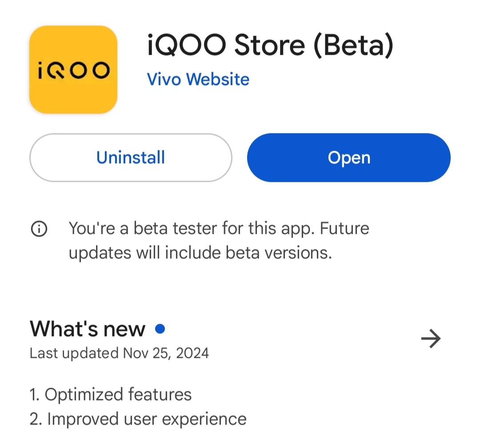Tap the 'Improved user experience' changelog line
This screenshot has height=448, width=480.
(138, 419)
